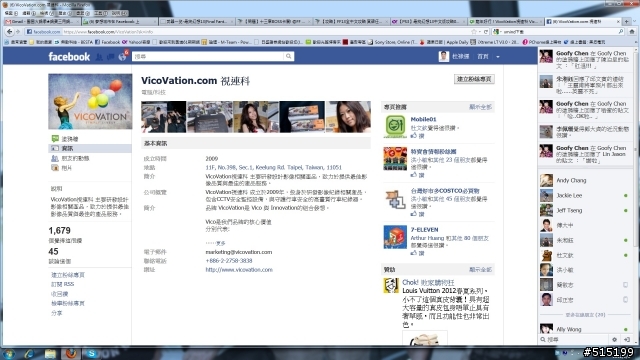This screenshot has height=360, width=640.
Task: Click the browser back arrow
Action: point(10,31)
